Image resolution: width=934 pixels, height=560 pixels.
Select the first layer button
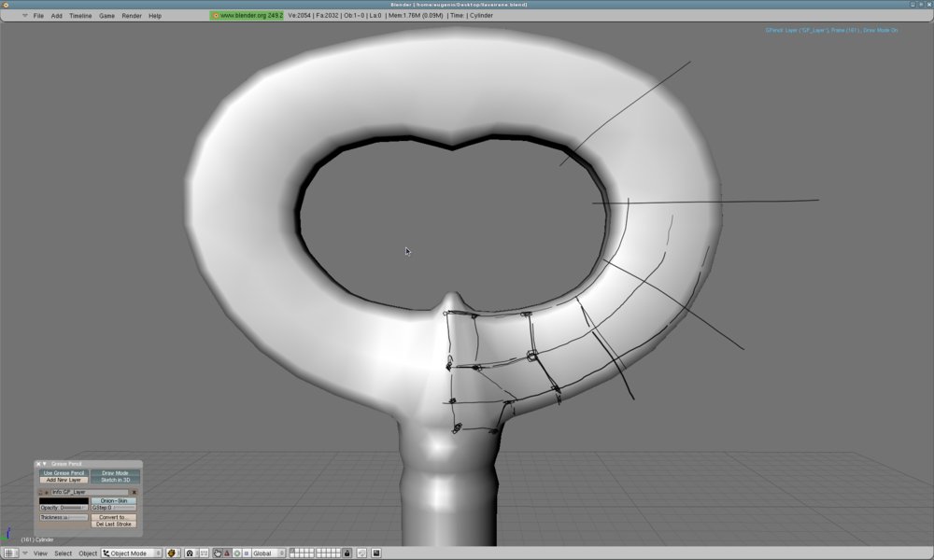(x=292, y=551)
